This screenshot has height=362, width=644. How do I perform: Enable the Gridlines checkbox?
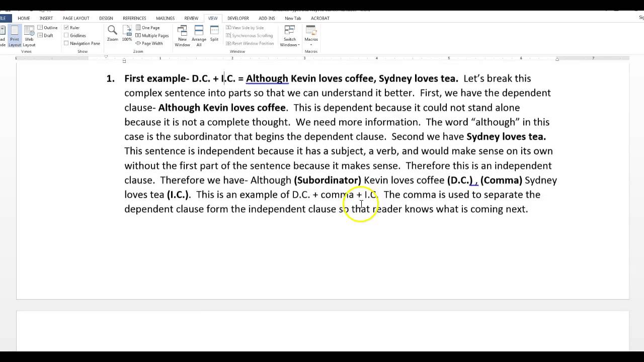[66, 36]
